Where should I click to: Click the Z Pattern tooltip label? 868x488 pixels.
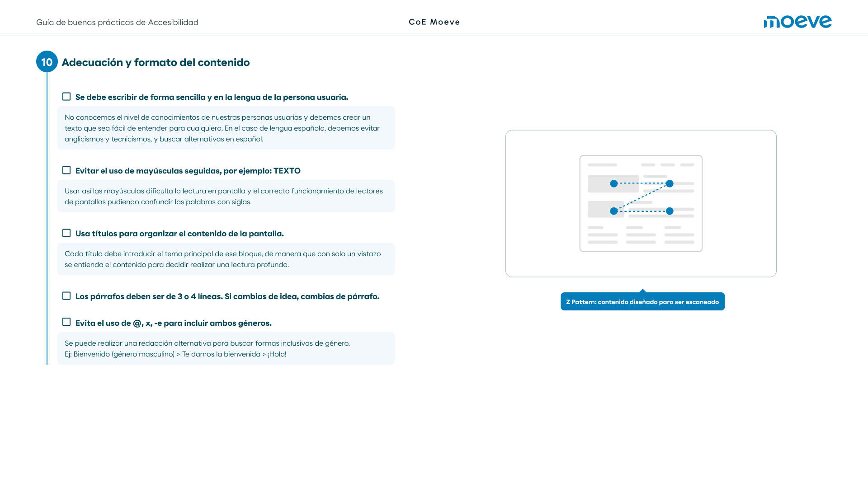[642, 302]
